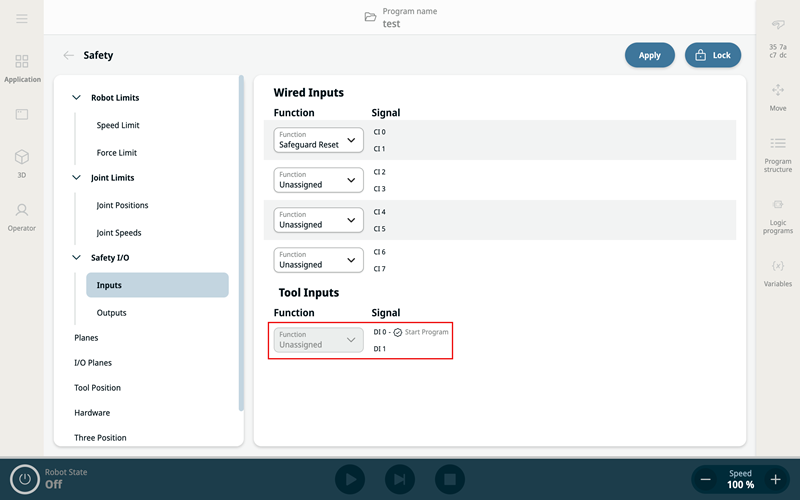The height and width of the screenshot is (500, 800).
Task: Click the Robot State power button
Action: (25, 479)
